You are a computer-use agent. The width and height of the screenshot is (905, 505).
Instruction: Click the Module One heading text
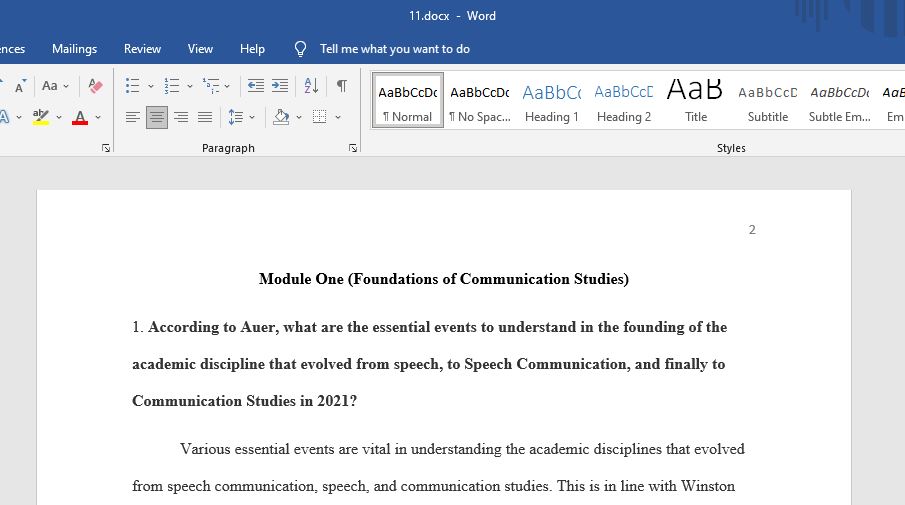pos(444,279)
